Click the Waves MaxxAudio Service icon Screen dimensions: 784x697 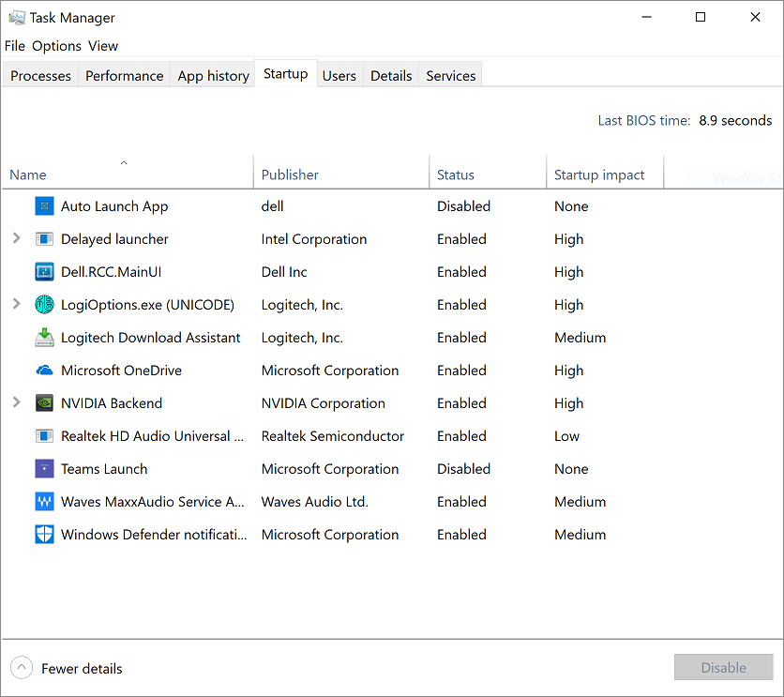tap(44, 502)
